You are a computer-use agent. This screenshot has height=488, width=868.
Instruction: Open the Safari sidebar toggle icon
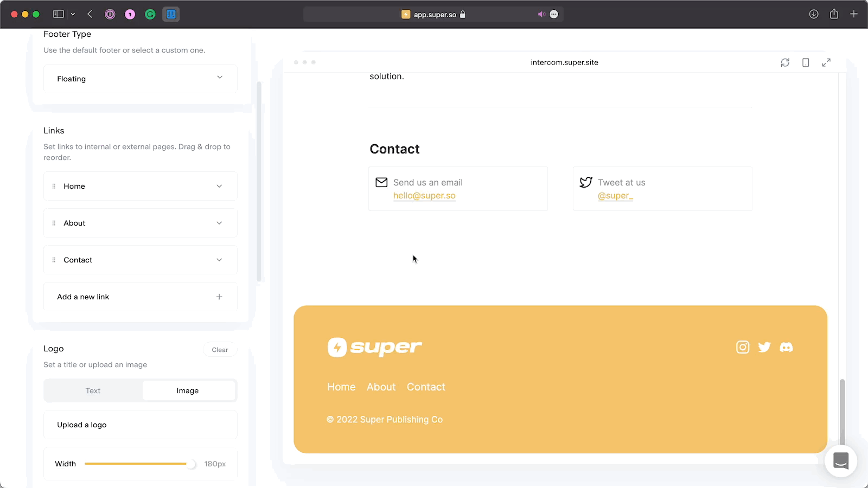tap(59, 14)
